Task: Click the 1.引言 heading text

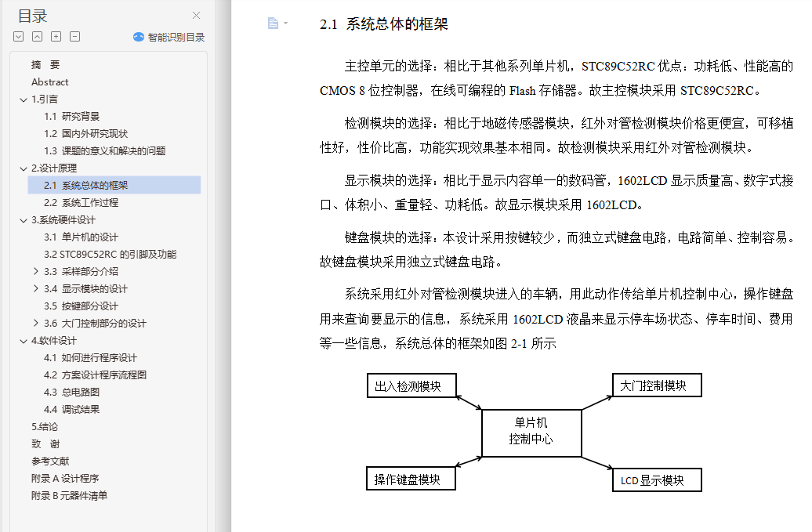Action: pyautogui.click(x=45, y=100)
